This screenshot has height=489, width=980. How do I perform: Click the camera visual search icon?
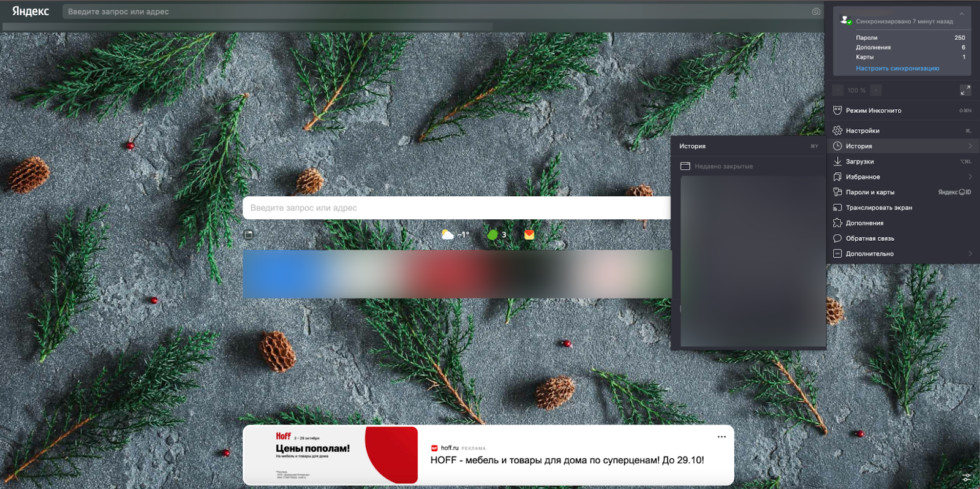point(816,12)
